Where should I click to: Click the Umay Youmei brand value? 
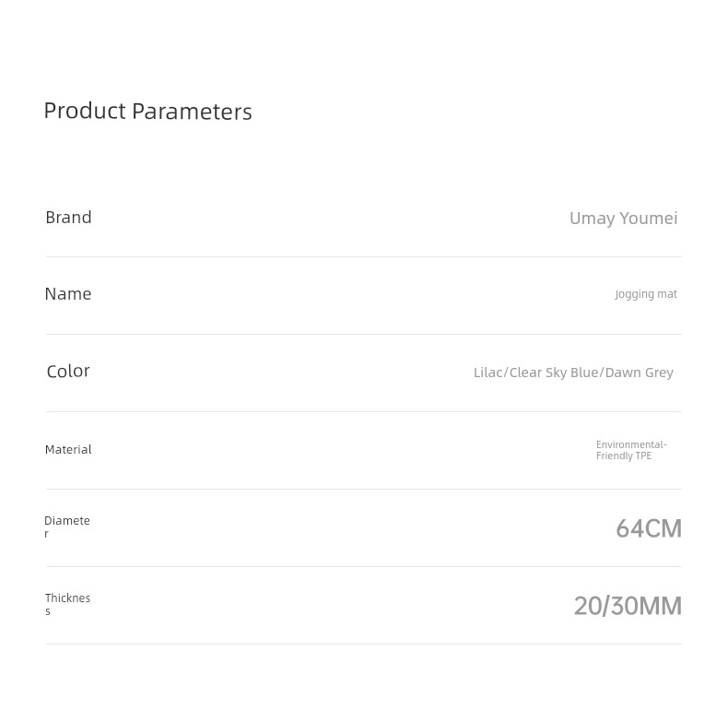point(624,219)
